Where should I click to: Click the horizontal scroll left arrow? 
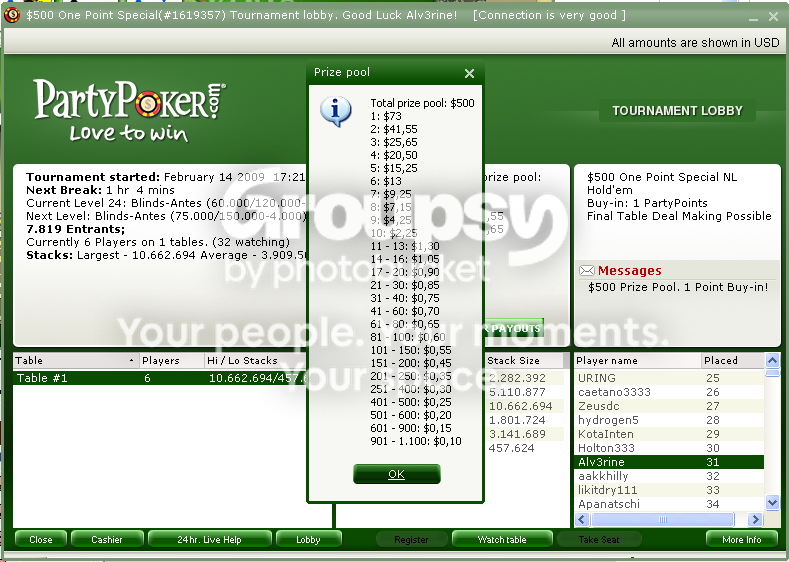[x=582, y=519]
